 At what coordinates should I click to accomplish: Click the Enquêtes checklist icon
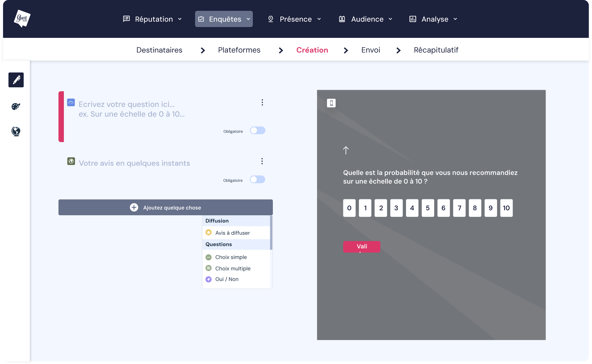click(x=201, y=19)
